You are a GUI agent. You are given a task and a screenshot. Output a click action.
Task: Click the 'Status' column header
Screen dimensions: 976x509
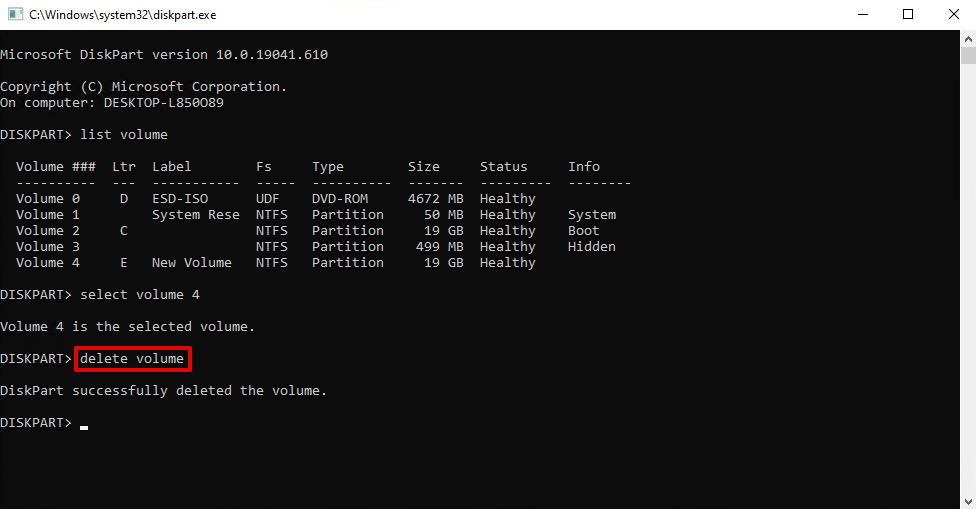[x=504, y=167]
